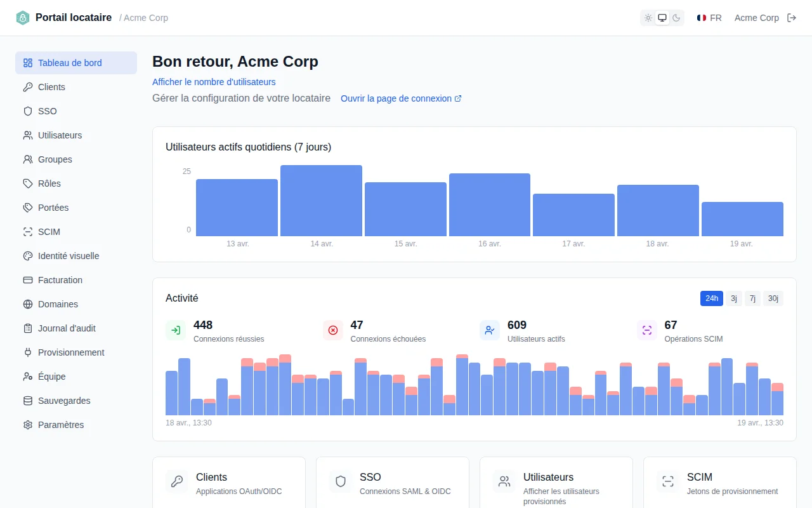This screenshot has width=812, height=508.
Task: Click the 19 avr. bar in daily users chart
Action: click(742, 219)
